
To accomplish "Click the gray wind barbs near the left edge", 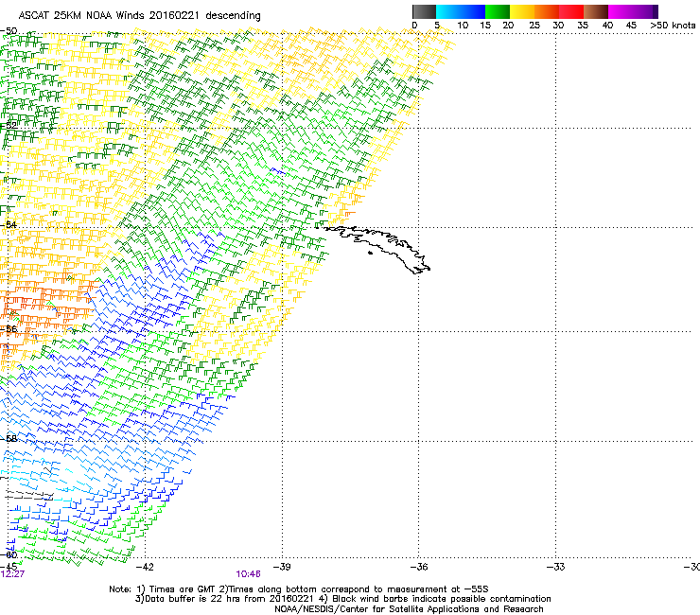I will (x=29, y=495).
